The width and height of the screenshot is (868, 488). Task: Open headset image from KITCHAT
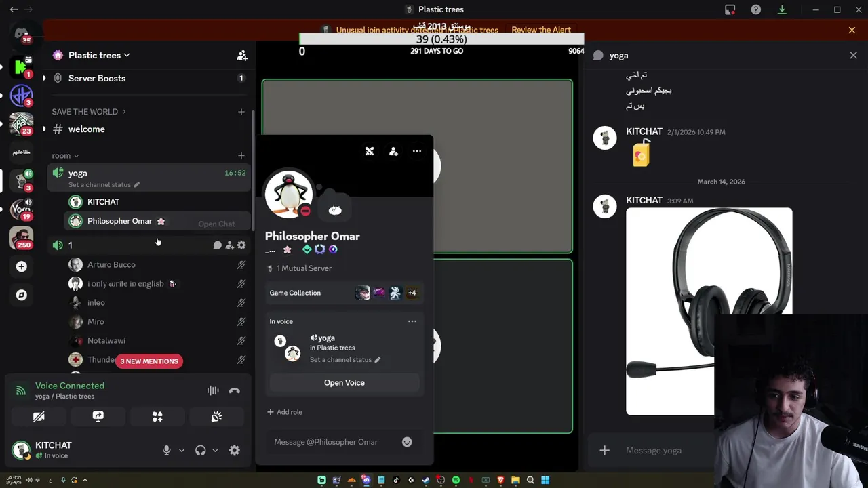[709, 311]
